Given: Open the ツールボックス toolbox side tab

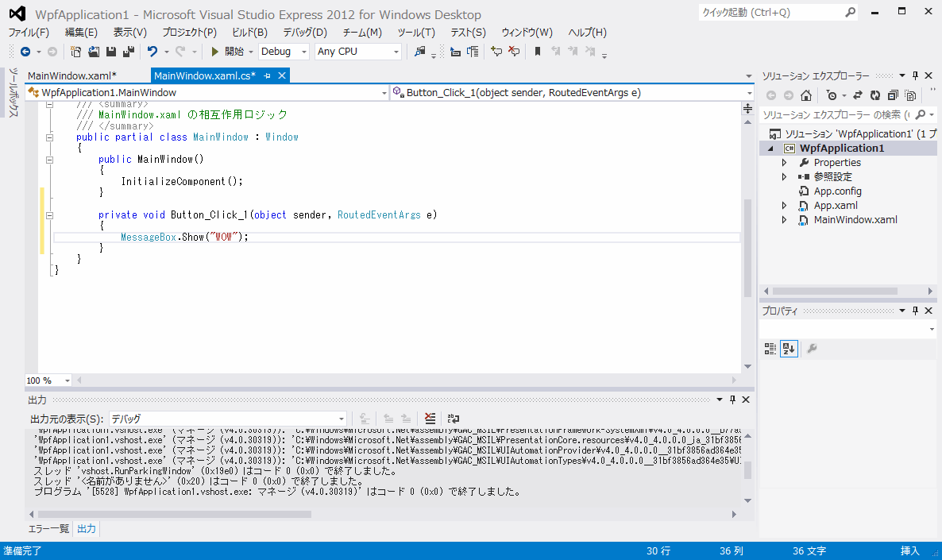Looking at the screenshot, I should 14,92.
